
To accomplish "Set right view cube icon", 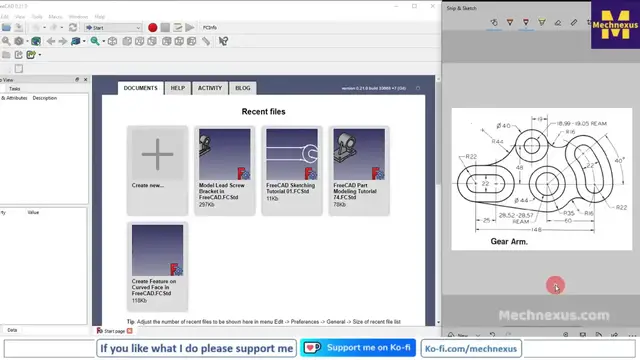I will 152,41.
